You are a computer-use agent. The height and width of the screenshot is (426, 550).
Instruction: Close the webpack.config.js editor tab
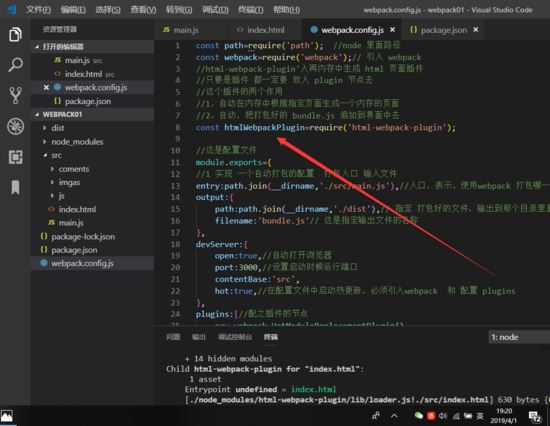pyautogui.click(x=393, y=30)
